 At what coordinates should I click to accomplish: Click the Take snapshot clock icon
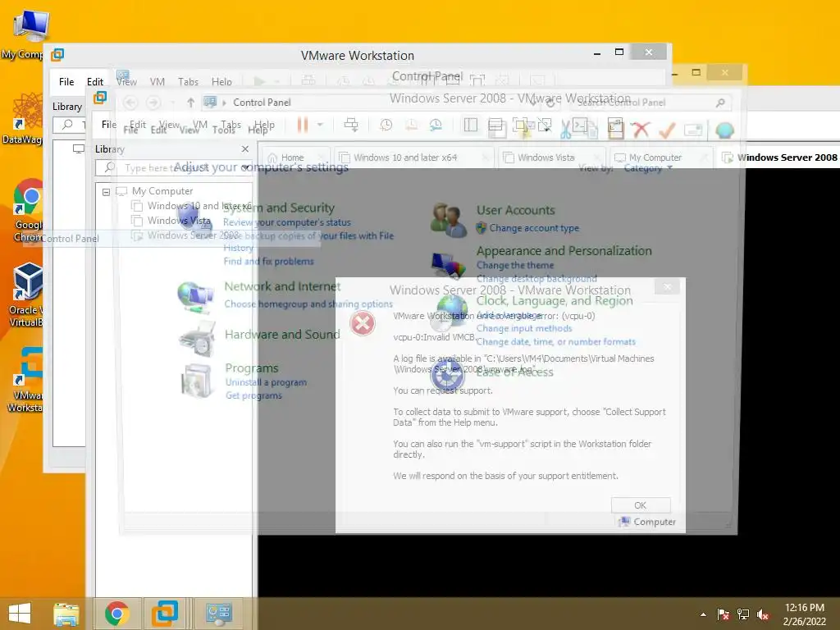click(386, 126)
